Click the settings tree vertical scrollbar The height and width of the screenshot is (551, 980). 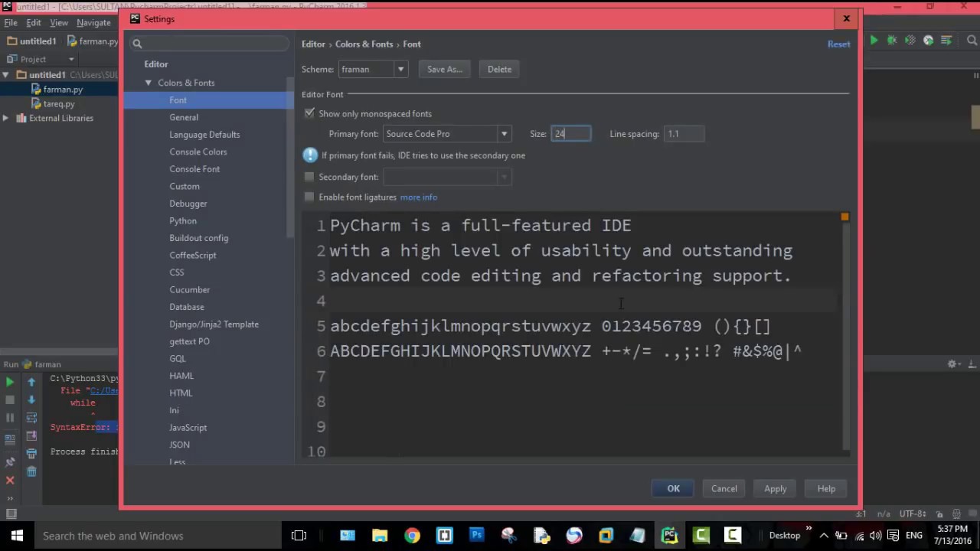click(x=290, y=157)
